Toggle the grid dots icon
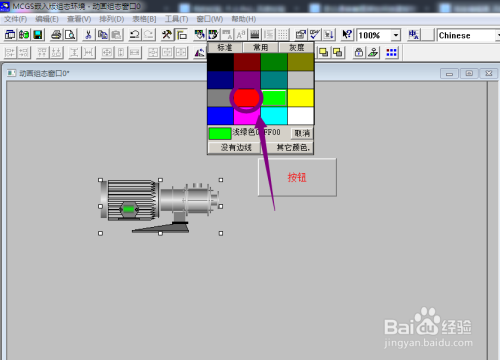Screen dimensions: 500x360 click(283, 35)
